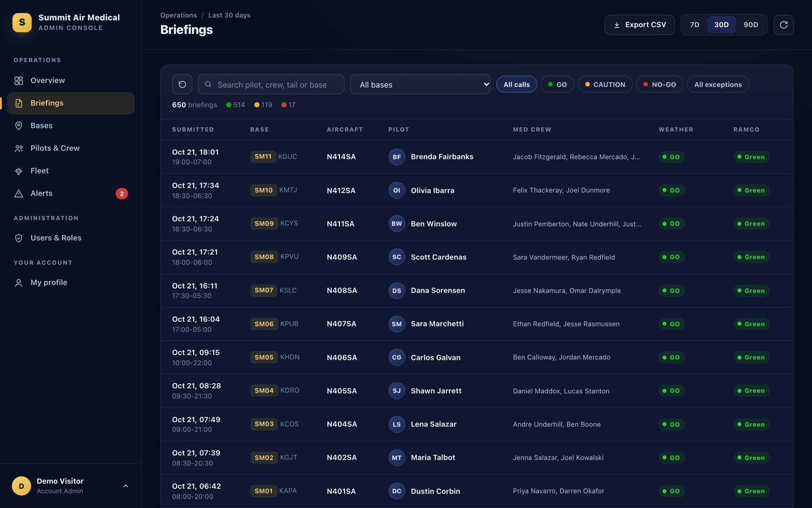The height and width of the screenshot is (508, 812).
Task: Open the Fleet page
Action: tap(71, 171)
